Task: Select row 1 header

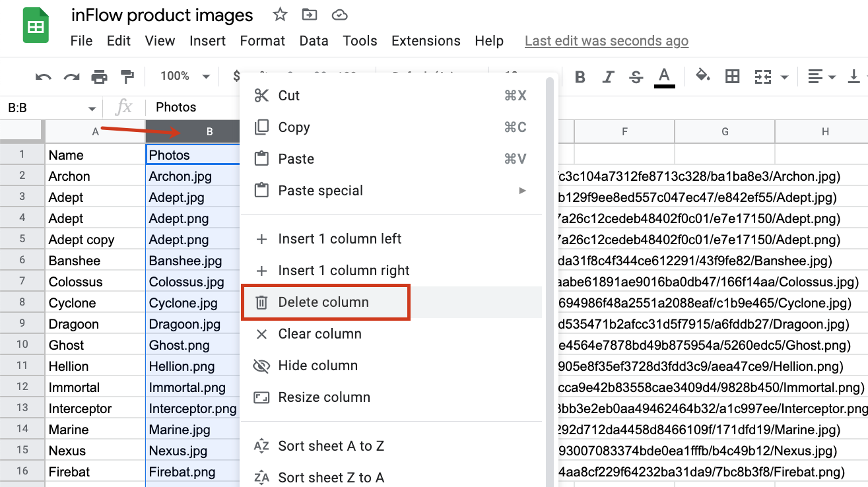Action: click(x=22, y=155)
